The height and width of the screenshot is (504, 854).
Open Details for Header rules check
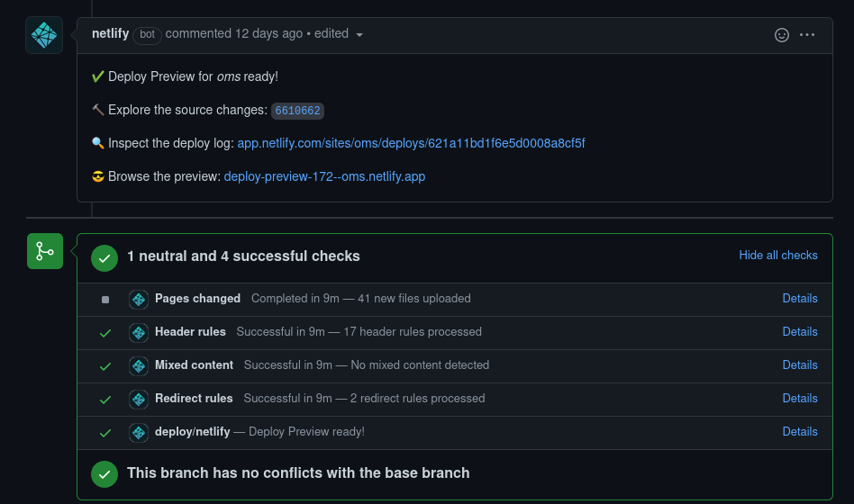[800, 331]
